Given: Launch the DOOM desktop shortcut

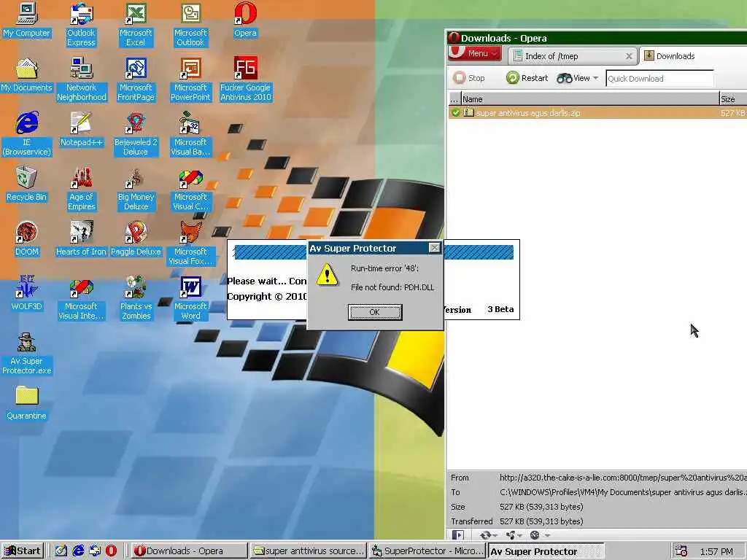Looking at the screenshot, I should pos(26,239).
